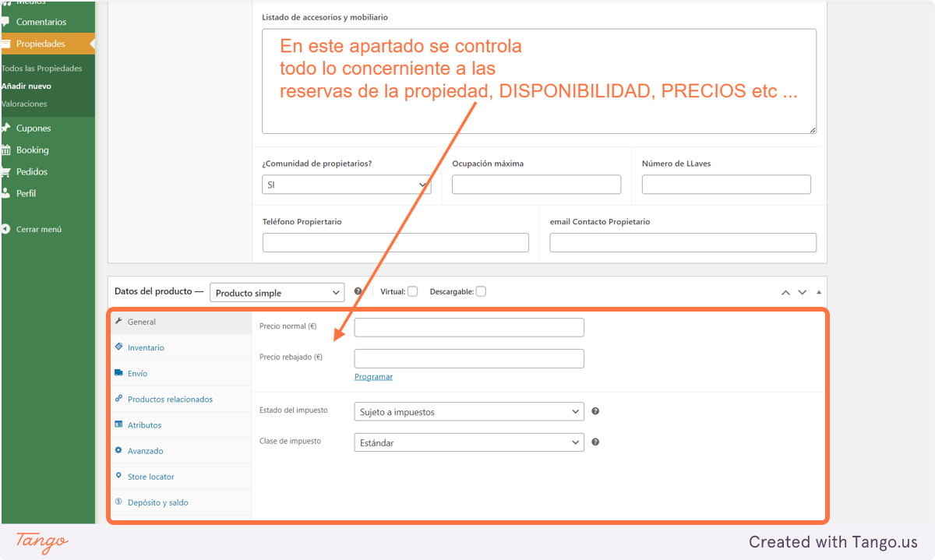Switch to the Atributos tab
This screenshot has width=935, height=560.
pyautogui.click(x=181, y=425)
